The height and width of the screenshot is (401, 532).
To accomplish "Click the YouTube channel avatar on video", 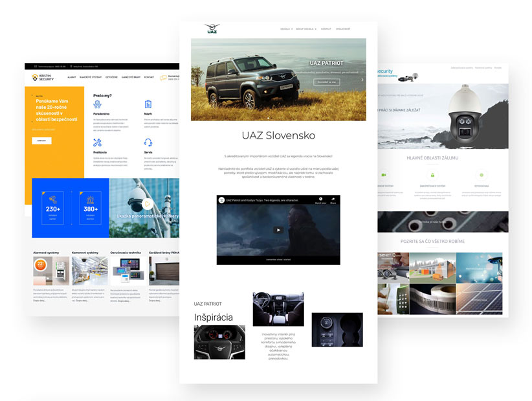I will click(x=221, y=200).
